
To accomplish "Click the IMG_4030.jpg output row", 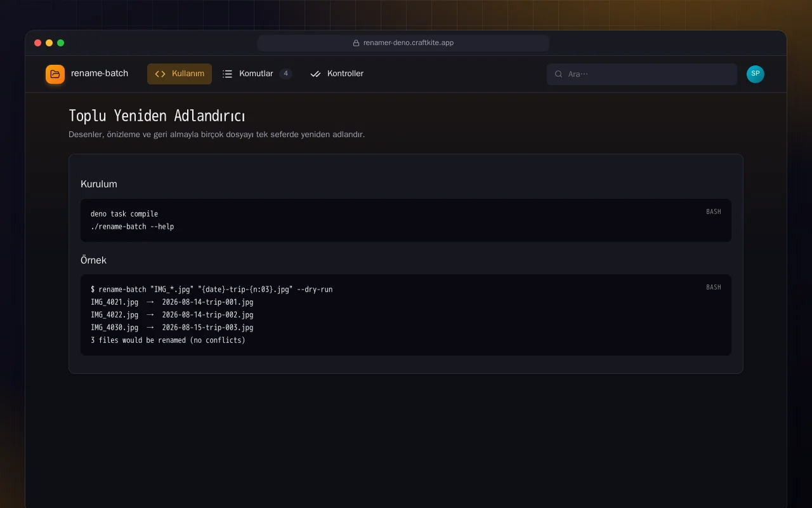I will 172,328.
